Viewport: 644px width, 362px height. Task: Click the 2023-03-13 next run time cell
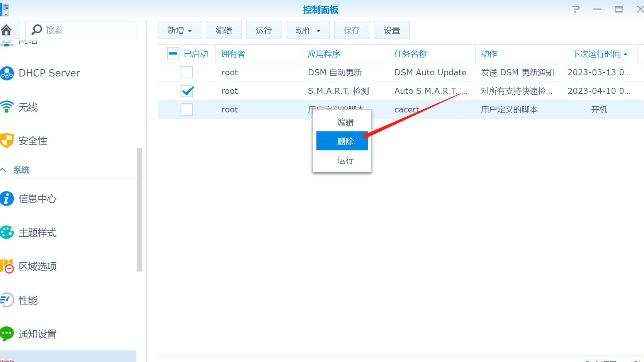click(x=599, y=72)
